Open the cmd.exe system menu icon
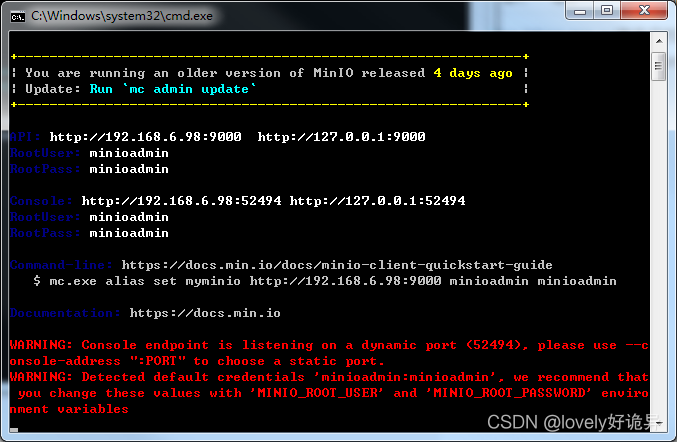677x442 pixels. pyautogui.click(x=18, y=17)
